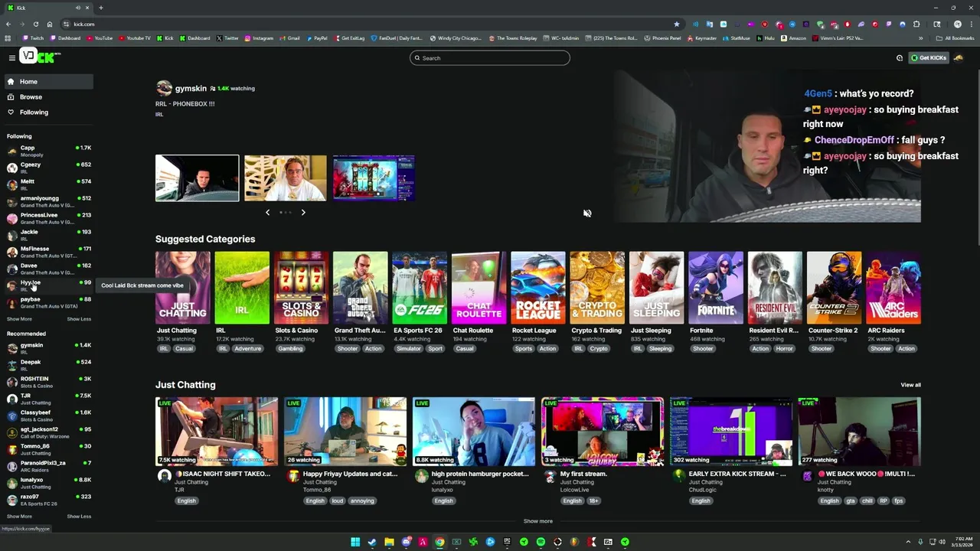
Task: Open the high protein hamburger pocket stream
Action: click(474, 432)
